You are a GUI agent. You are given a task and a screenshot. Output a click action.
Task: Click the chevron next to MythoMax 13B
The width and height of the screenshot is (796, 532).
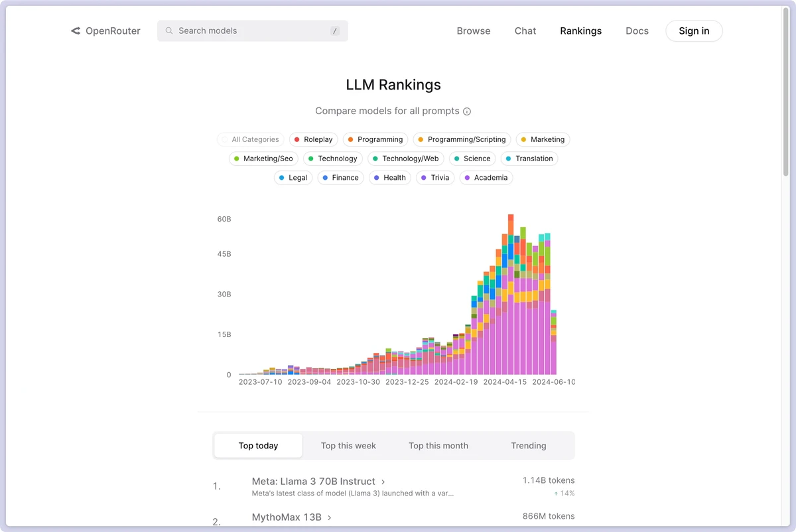pyautogui.click(x=330, y=517)
